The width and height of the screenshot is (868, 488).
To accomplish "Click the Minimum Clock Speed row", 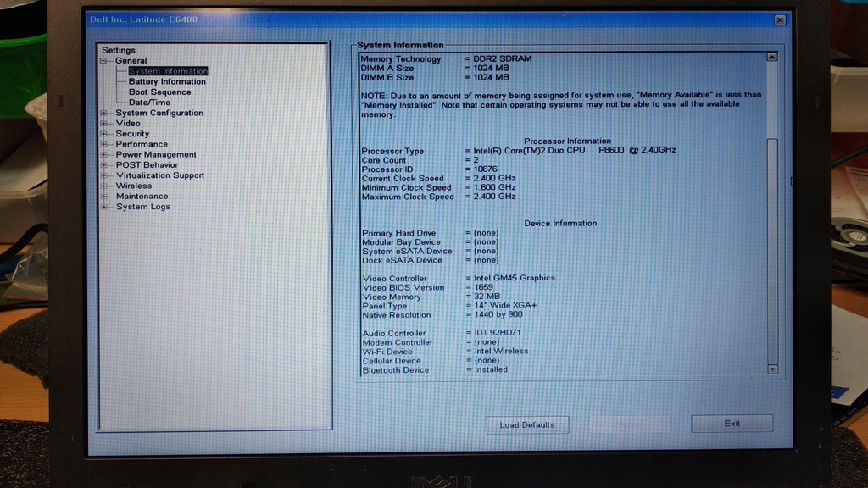I will pos(438,187).
